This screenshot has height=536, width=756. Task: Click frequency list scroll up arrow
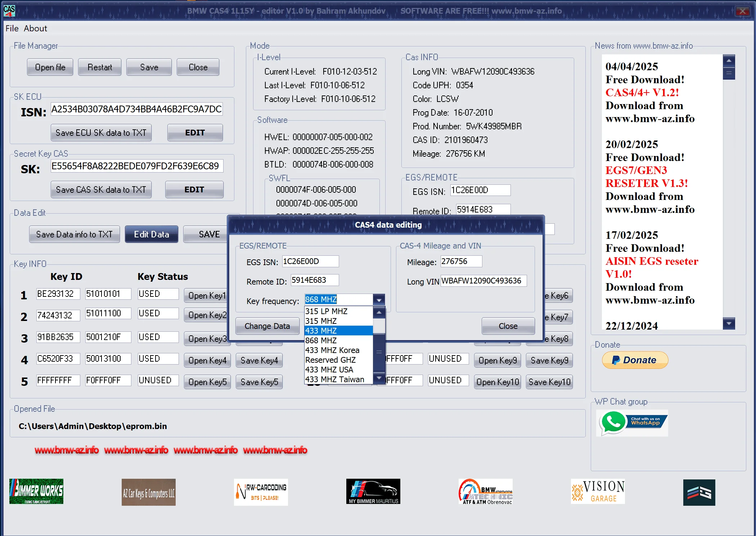tap(379, 312)
